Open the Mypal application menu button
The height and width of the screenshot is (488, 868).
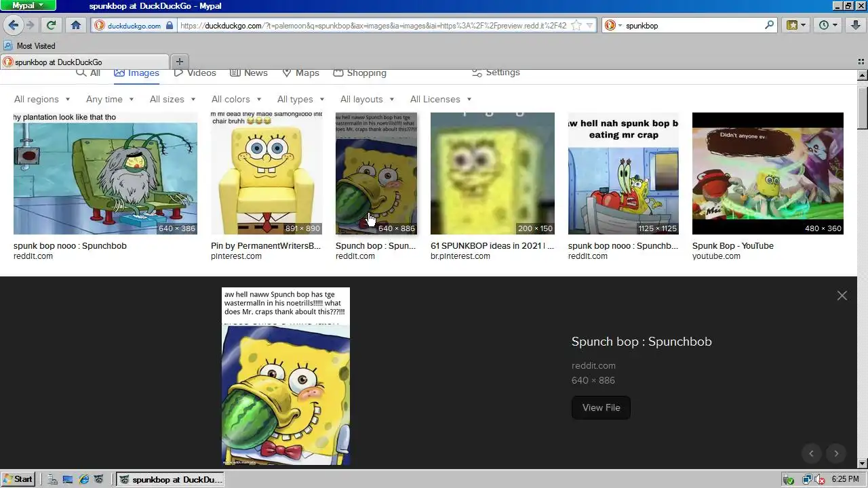(x=28, y=5)
